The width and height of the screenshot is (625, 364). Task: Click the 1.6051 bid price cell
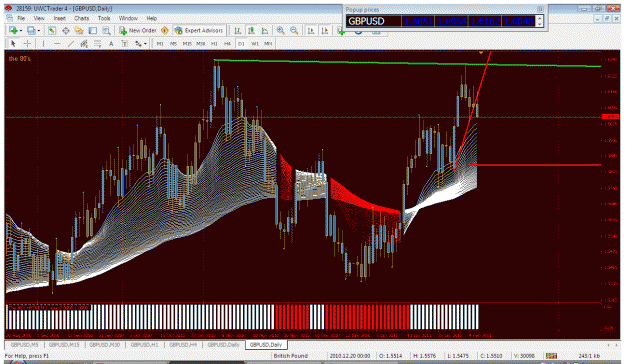pyautogui.click(x=418, y=21)
